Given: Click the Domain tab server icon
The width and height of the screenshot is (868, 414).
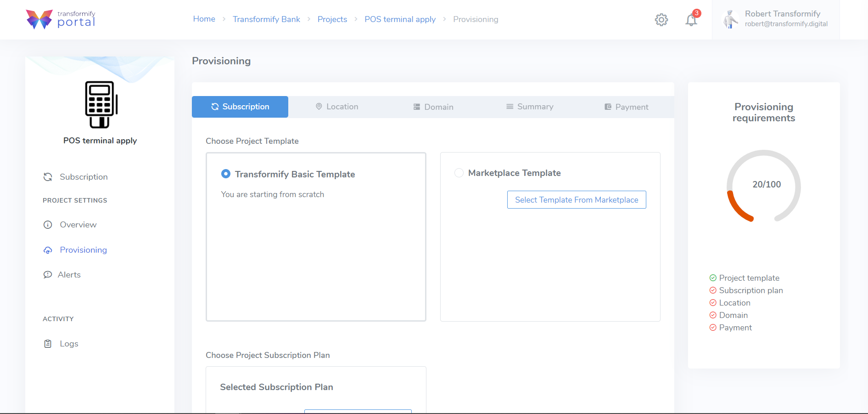Looking at the screenshot, I should click(417, 107).
